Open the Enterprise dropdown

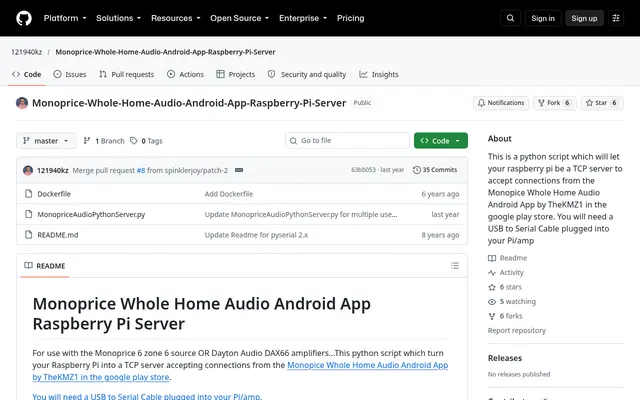point(303,18)
